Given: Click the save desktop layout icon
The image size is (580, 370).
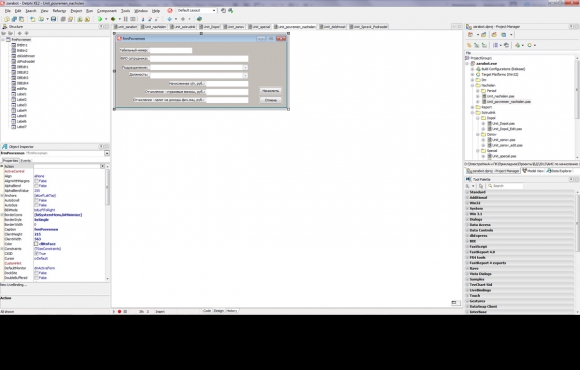Looking at the screenshot, I should point(223,11).
